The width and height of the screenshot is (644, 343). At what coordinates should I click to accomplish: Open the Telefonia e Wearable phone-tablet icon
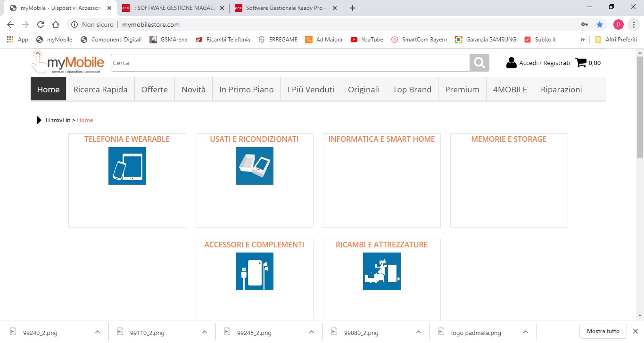tap(127, 166)
